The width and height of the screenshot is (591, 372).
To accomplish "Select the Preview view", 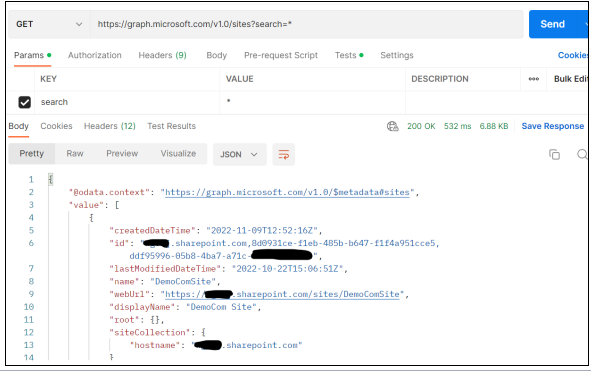I will (x=122, y=154).
